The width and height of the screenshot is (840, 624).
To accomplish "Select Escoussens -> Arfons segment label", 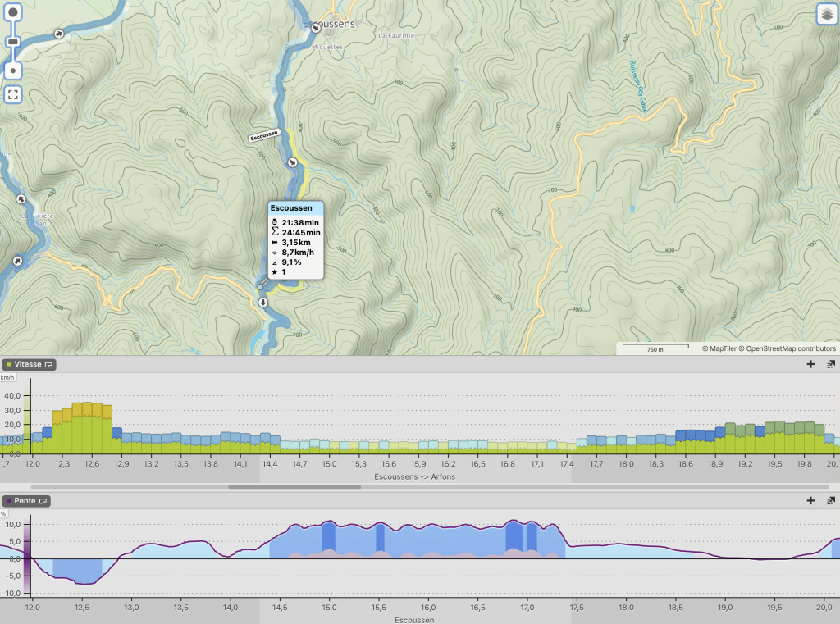I will click(414, 476).
